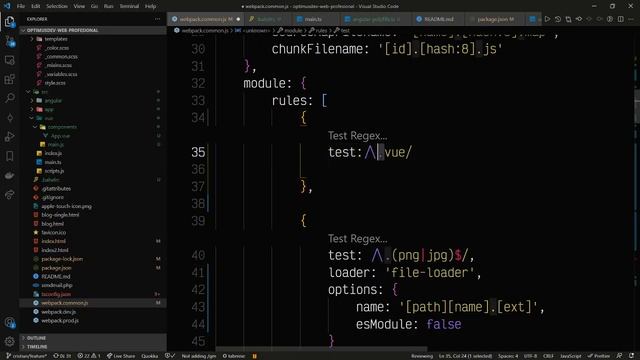Viewport: 640px width, 360px height.
Task: Click Quokka in the status bar
Action: coord(149,356)
